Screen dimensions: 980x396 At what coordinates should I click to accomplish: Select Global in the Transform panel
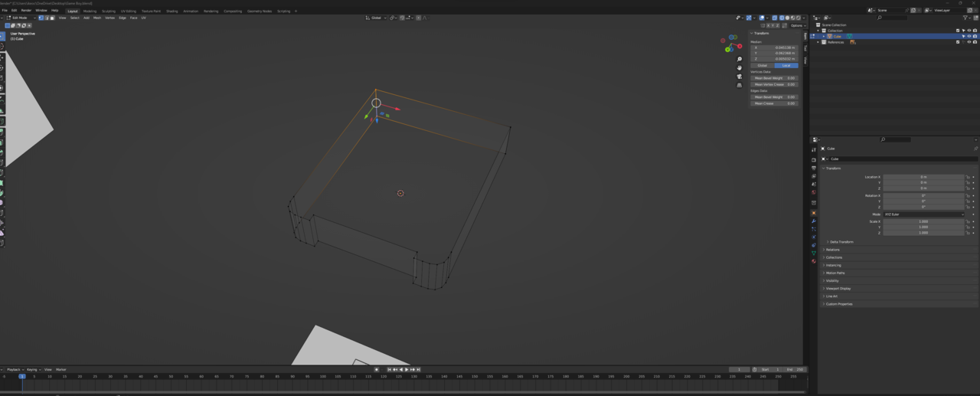(x=763, y=66)
